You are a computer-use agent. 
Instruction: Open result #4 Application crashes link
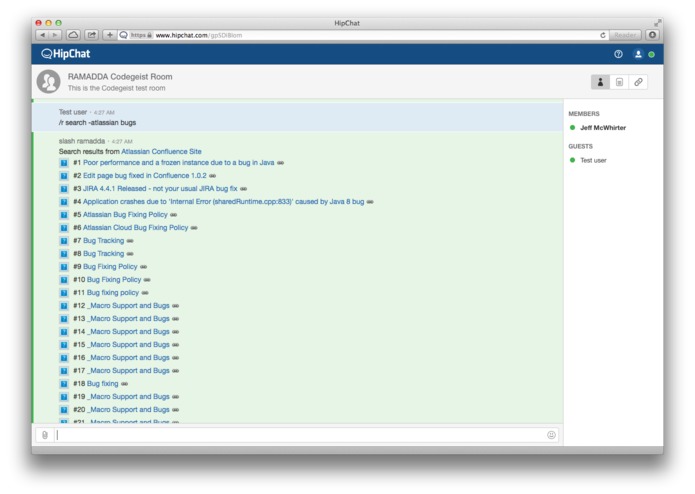pos(224,202)
